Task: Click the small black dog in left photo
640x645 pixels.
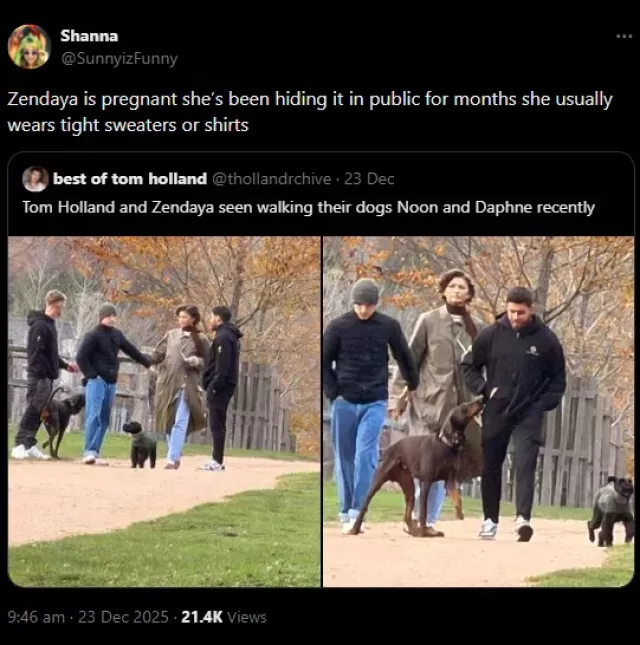Action: tap(141, 445)
